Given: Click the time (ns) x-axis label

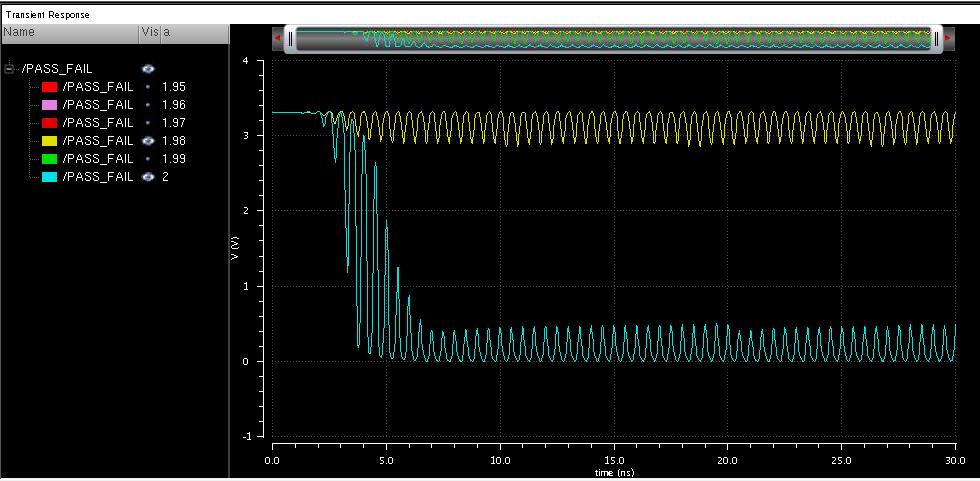Looking at the screenshot, I should [614, 474].
